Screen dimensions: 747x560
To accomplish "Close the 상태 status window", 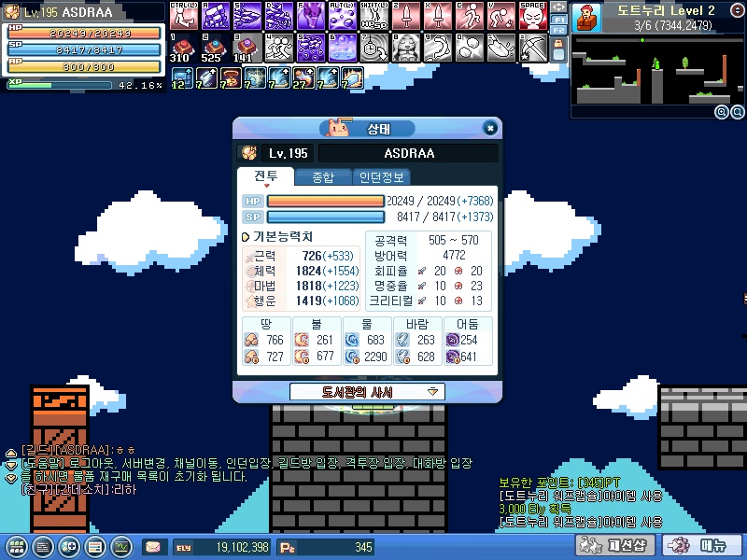I will tap(490, 128).
